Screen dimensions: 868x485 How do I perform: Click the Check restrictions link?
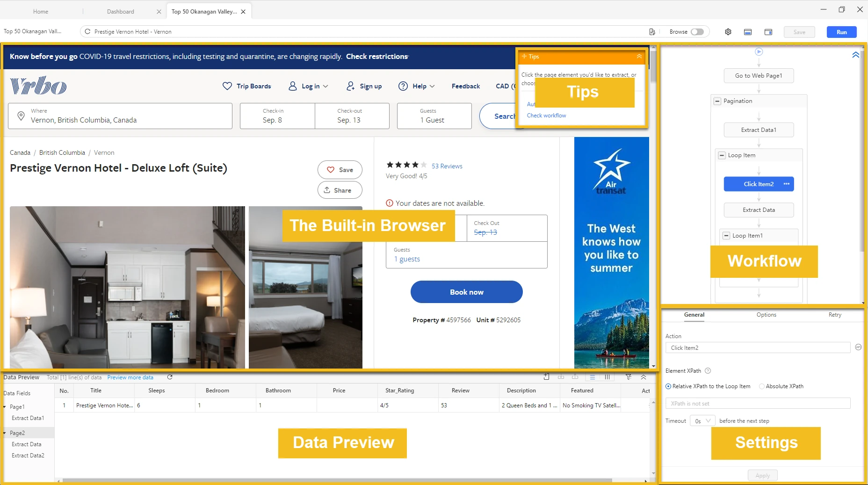tap(377, 57)
